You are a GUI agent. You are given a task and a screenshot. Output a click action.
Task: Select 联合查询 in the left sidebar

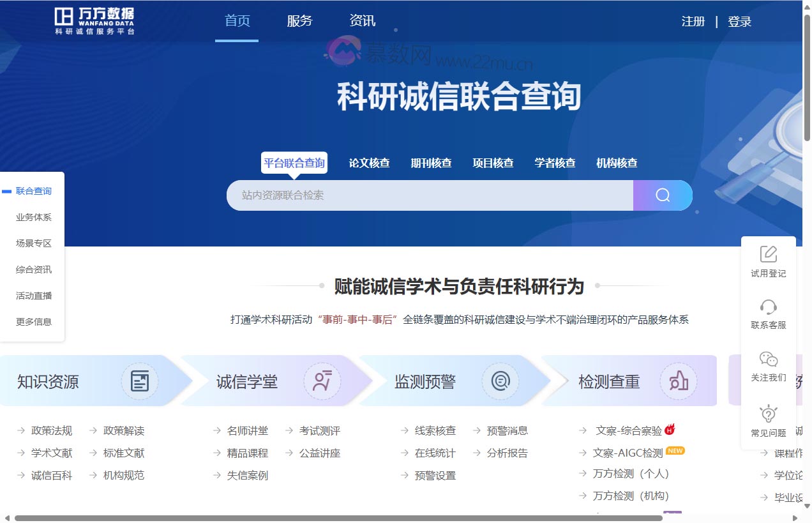click(33, 190)
